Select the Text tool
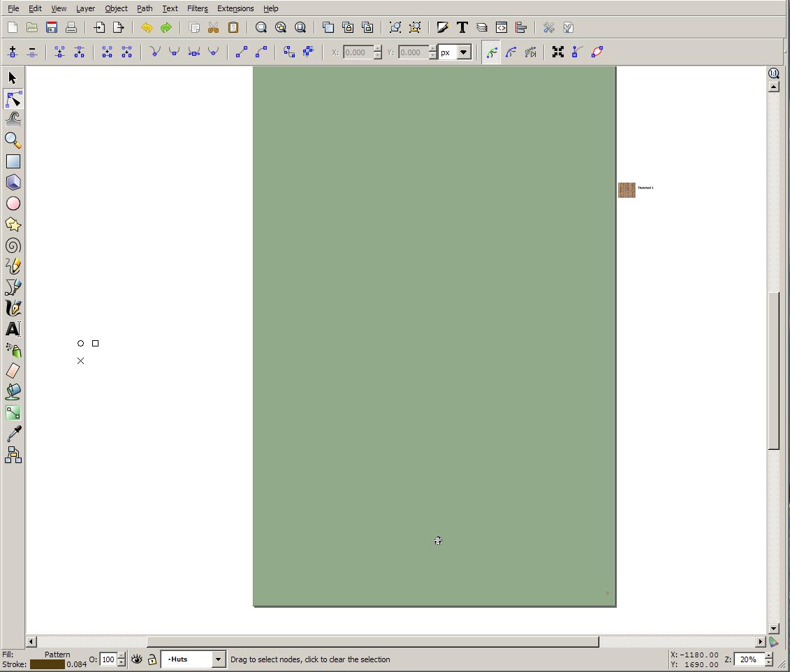The image size is (790, 672). pos(13,329)
